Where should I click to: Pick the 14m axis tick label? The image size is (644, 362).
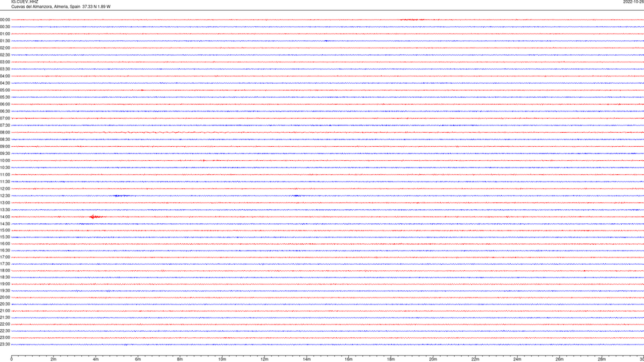[307, 359]
